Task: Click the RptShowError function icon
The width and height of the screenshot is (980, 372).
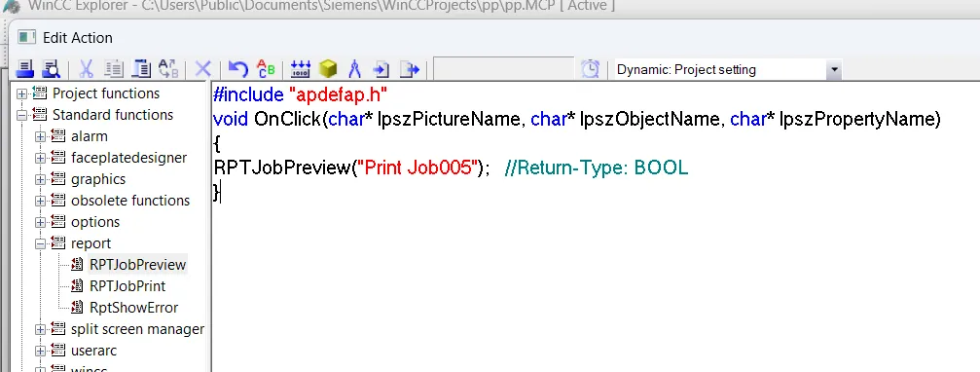Action: pos(78,307)
